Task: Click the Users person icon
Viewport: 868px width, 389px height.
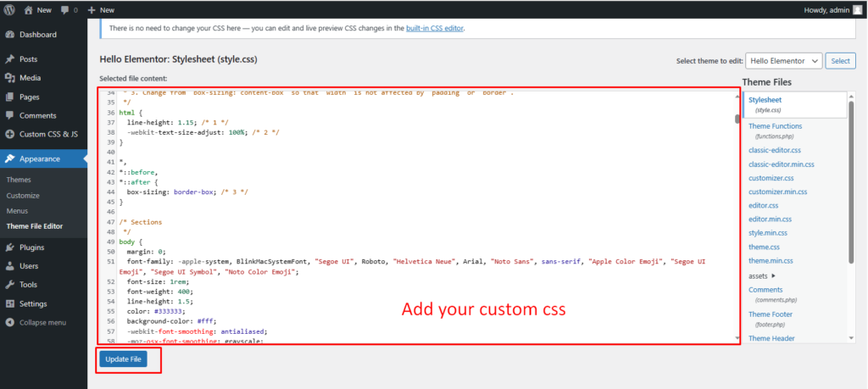Action: click(9, 266)
